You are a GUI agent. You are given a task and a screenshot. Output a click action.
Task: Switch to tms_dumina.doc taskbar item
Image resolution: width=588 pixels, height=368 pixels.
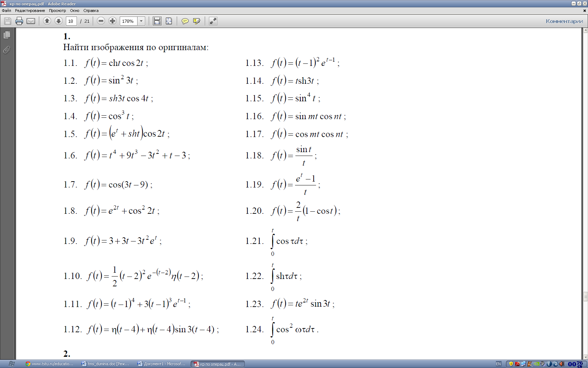coord(105,364)
